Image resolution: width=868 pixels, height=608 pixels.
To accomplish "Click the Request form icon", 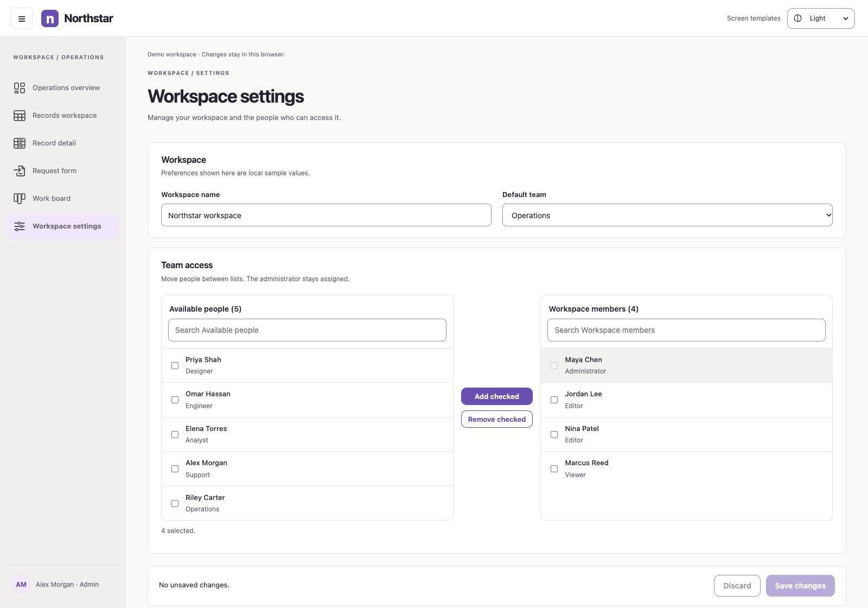I will [x=20, y=171].
